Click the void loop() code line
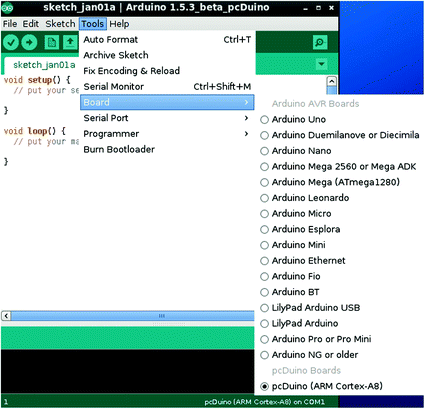The width and height of the screenshot is (425, 409). 35,131
